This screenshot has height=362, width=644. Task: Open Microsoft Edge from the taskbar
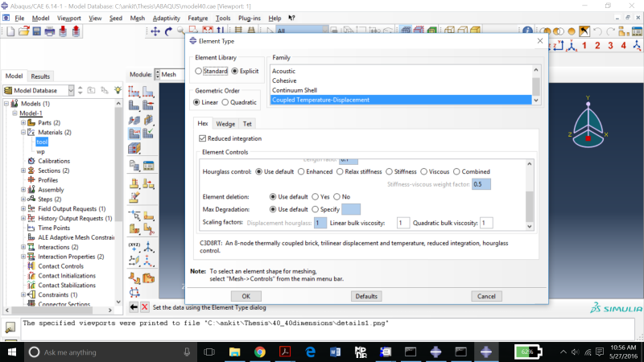(x=310, y=352)
